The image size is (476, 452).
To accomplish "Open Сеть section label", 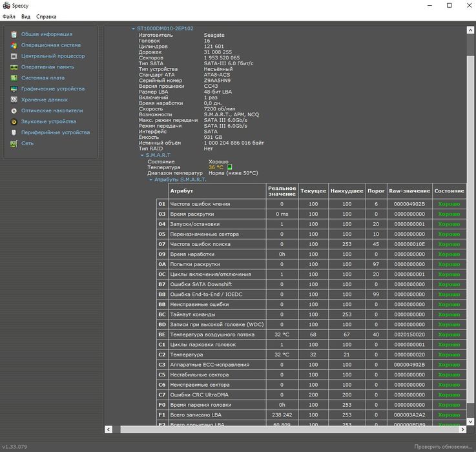I will 27,143.
